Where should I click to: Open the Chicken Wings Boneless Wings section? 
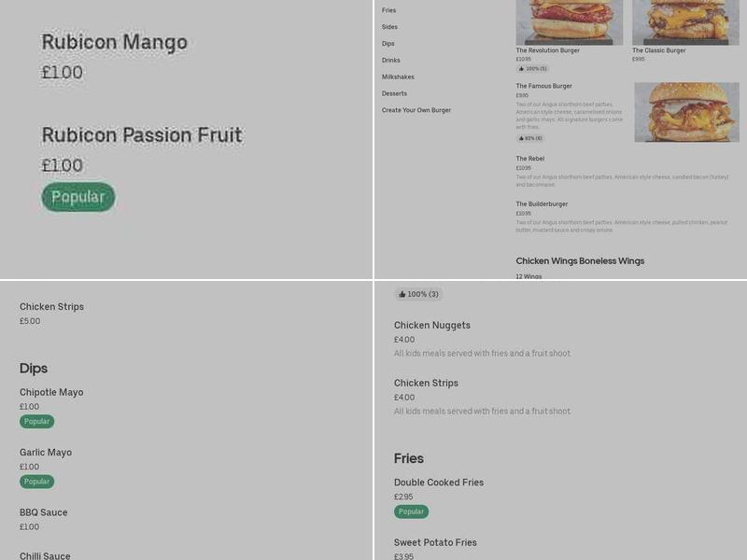pos(580,261)
